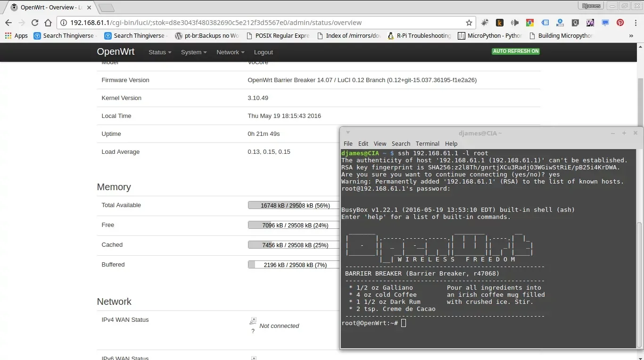
Task: Click 'BARRIER BREAKER' line in terminal
Action: (x=422, y=273)
